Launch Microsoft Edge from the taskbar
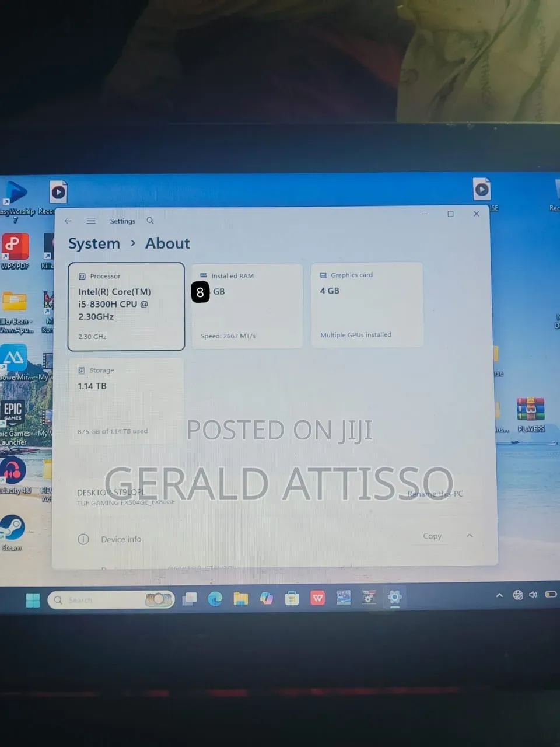The width and height of the screenshot is (560, 747). tap(215, 598)
